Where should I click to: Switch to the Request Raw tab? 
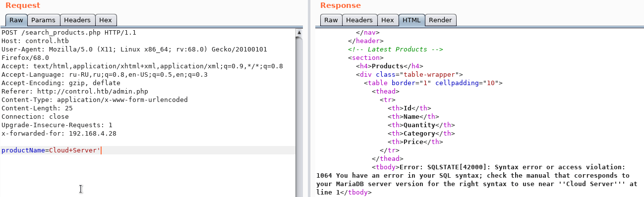16,20
